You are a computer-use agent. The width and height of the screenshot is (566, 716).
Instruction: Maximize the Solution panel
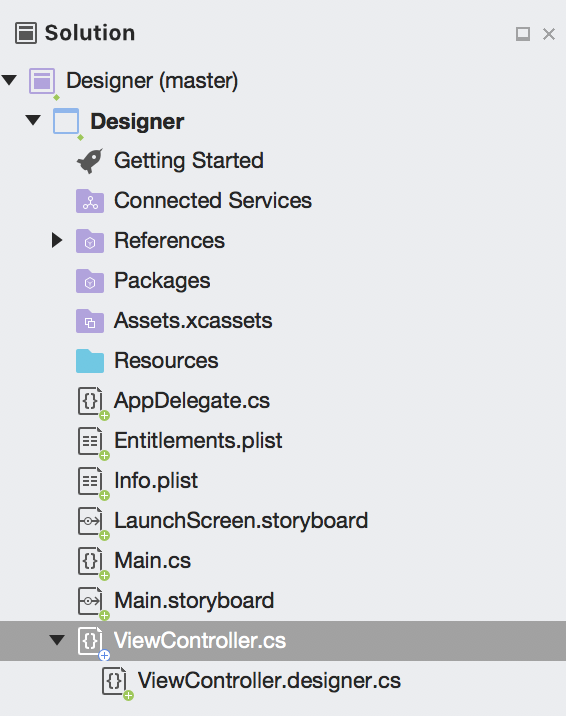click(523, 34)
